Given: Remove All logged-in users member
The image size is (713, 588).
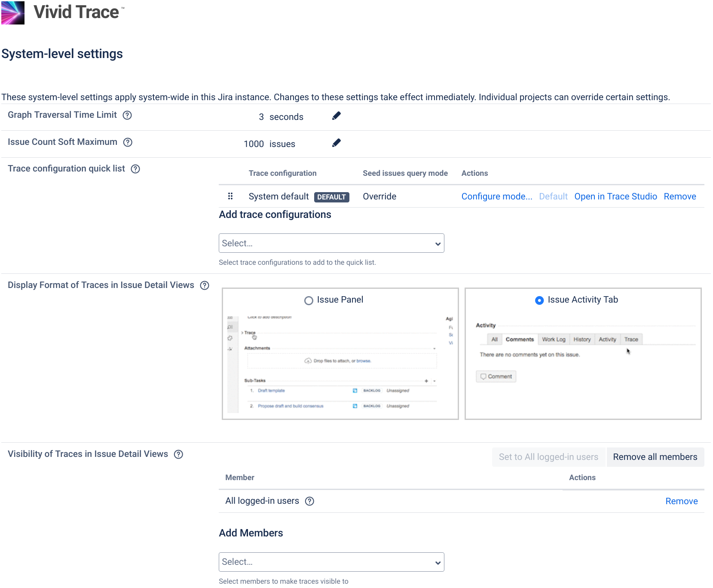Looking at the screenshot, I should tap(682, 501).
